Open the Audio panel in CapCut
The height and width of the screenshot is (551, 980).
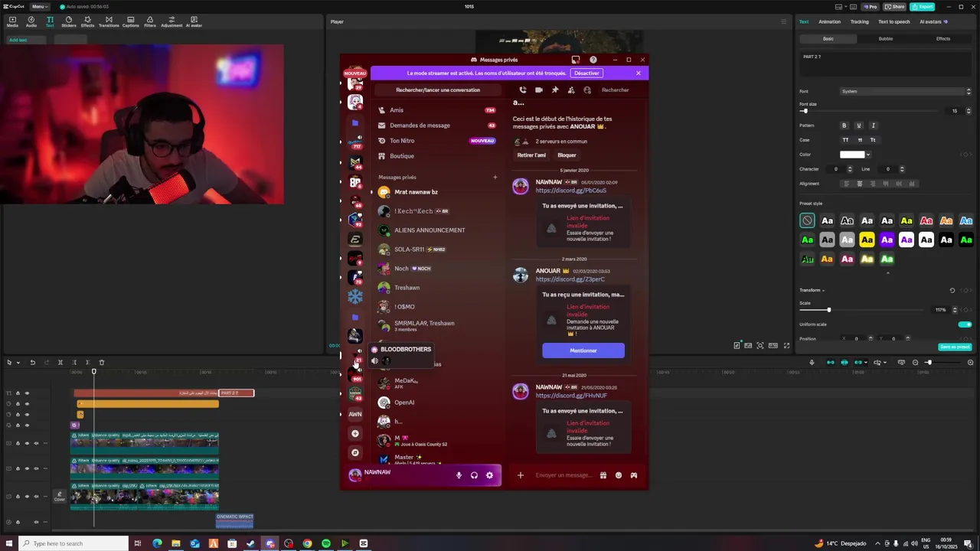[31, 21]
